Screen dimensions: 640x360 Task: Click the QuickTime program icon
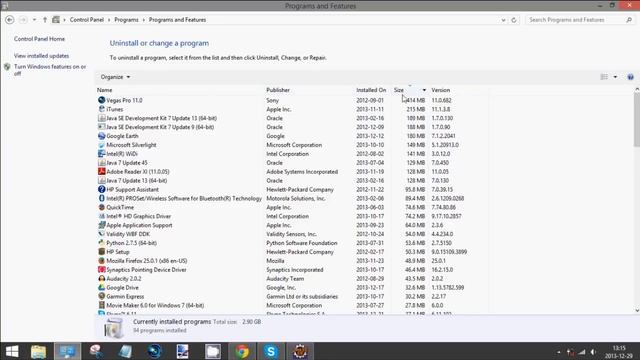pyautogui.click(x=102, y=207)
